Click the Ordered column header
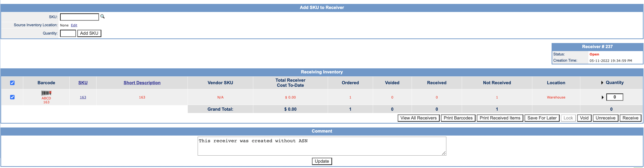This screenshot has height=168, width=644. click(x=350, y=83)
